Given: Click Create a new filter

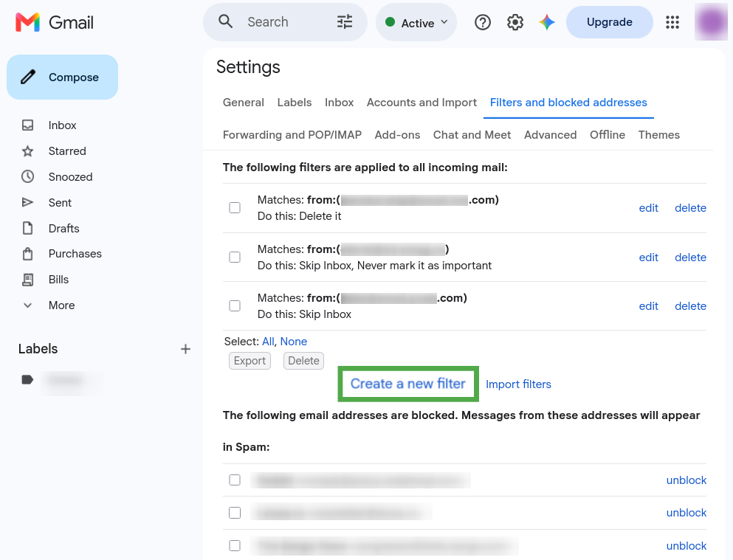Looking at the screenshot, I should pyautogui.click(x=408, y=384).
